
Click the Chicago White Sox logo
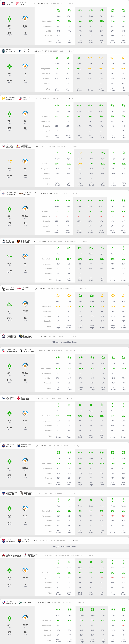[x=21, y=350]
